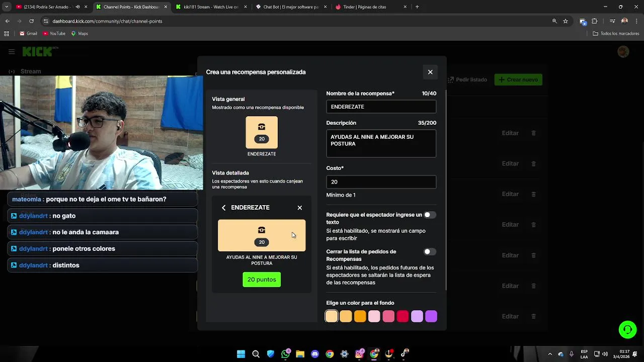Click the Kick logo
The image size is (644, 362).
[40, 51]
